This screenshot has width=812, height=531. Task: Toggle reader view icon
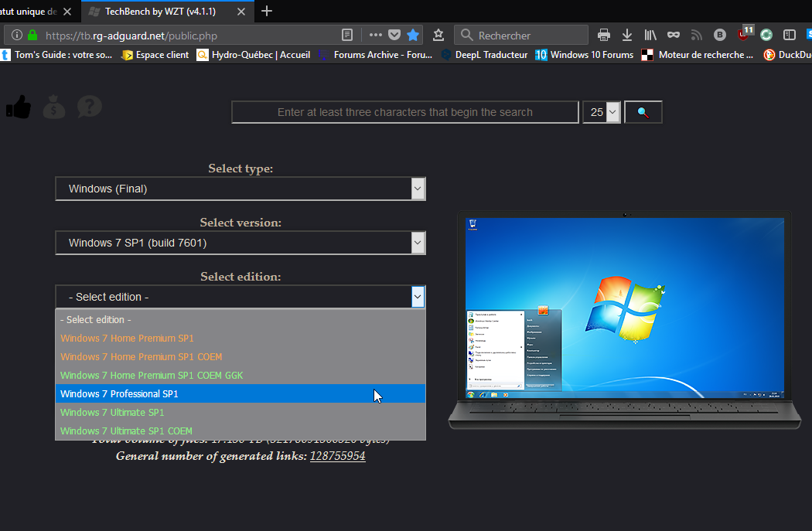coord(347,36)
